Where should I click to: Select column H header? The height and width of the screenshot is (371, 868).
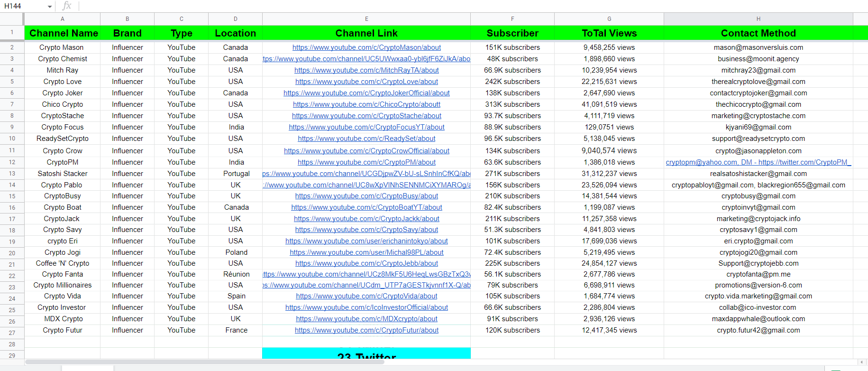tap(758, 19)
